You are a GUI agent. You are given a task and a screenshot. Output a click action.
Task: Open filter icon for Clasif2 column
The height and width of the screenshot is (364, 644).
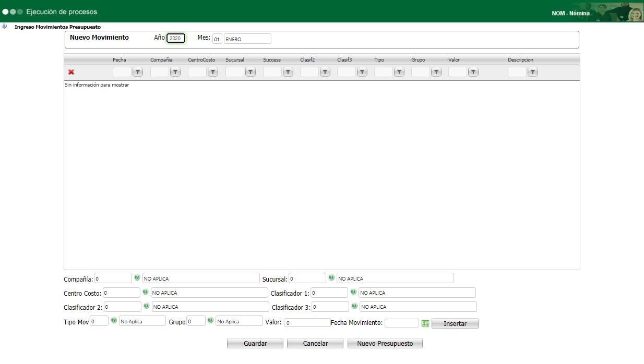pyautogui.click(x=325, y=72)
